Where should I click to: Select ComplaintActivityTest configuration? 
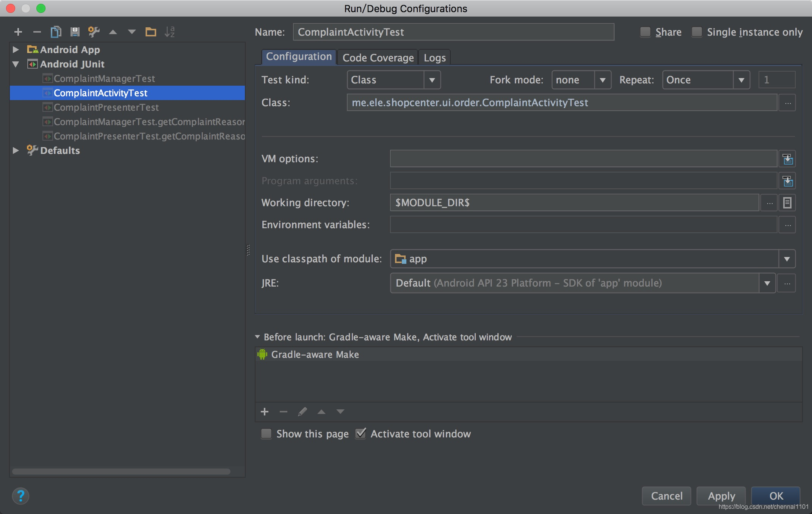[x=127, y=93]
